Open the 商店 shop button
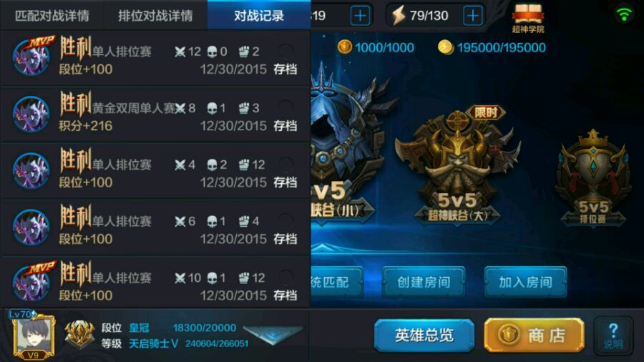This screenshot has height=362, width=644. pos(534,336)
